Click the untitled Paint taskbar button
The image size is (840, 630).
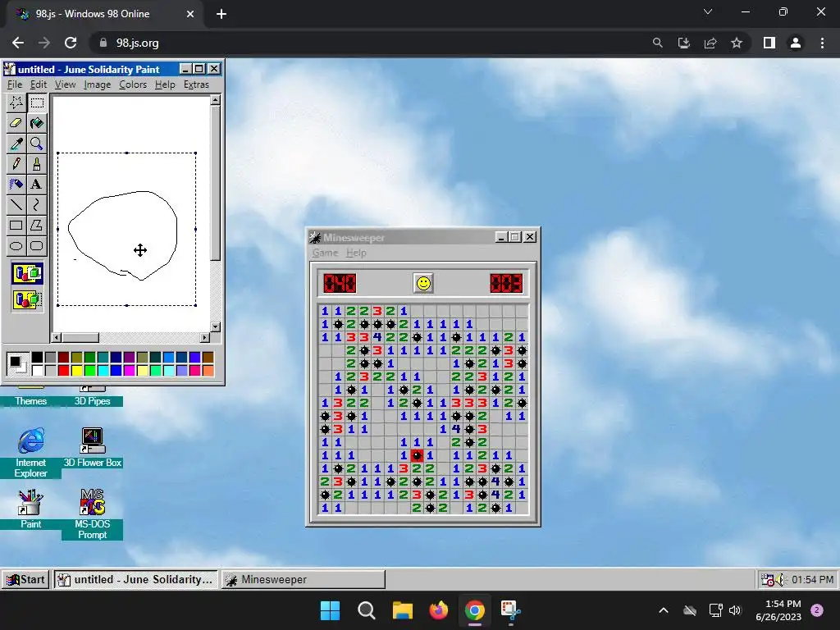(x=135, y=580)
